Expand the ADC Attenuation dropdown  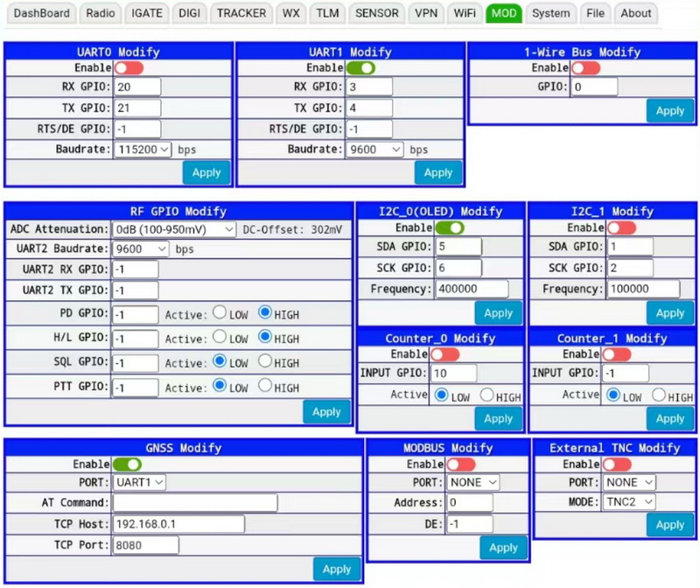click(174, 229)
